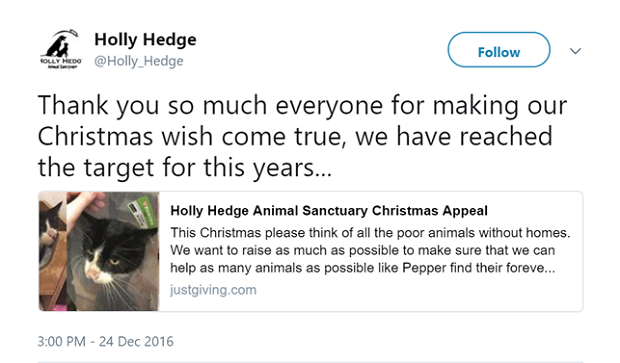The width and height of the screenshot is (620, 363).
Task: Visit the justgiving.com domain link
Action: pyautogui.click(x=213, y=290)
